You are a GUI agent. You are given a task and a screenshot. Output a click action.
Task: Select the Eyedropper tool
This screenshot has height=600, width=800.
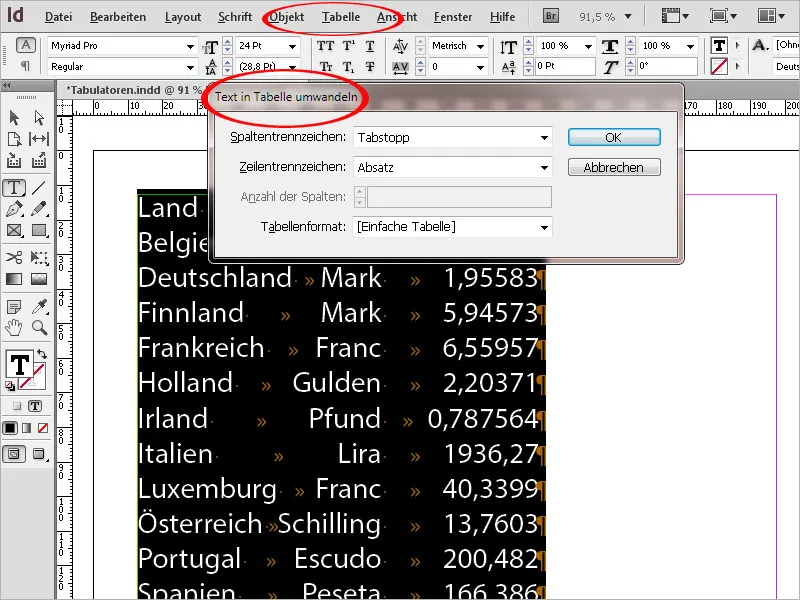[39, 307]
